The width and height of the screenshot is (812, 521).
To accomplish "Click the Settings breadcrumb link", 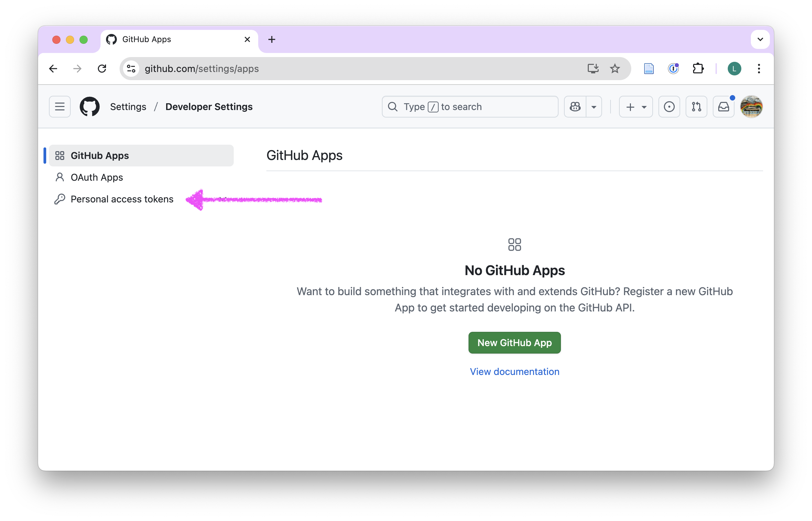I will [128, 107].
